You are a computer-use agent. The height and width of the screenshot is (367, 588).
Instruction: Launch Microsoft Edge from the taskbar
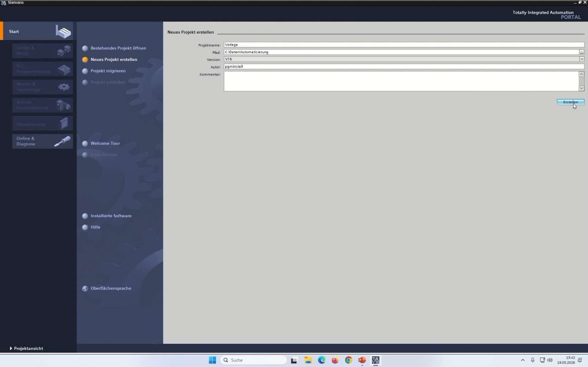321,360
